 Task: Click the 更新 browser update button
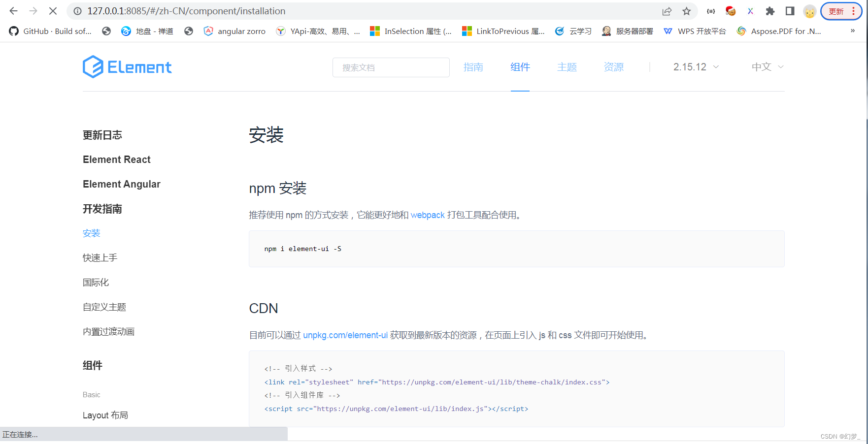tap(841, 11)
